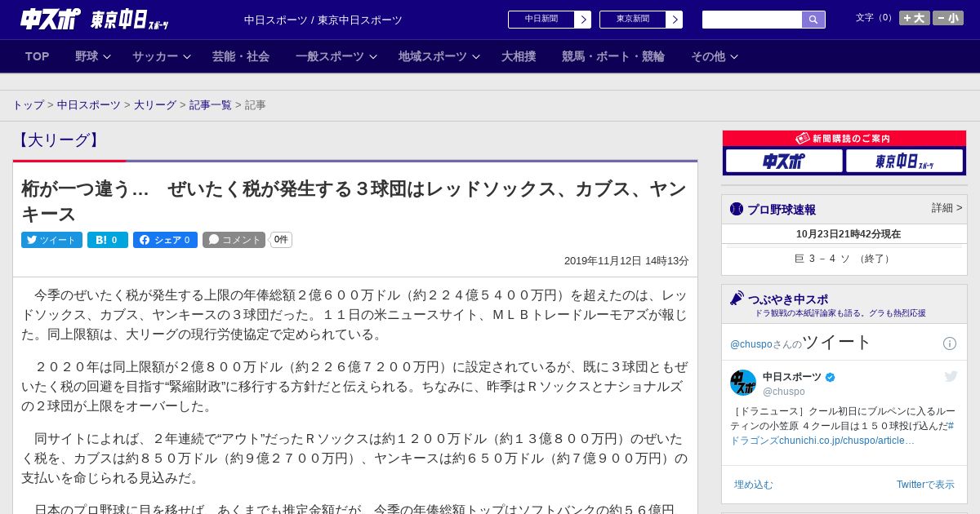Open the 東京新聞 link button
Viewport: 980px width, 514px height.
pyautogui.click(x=633, y=20)
